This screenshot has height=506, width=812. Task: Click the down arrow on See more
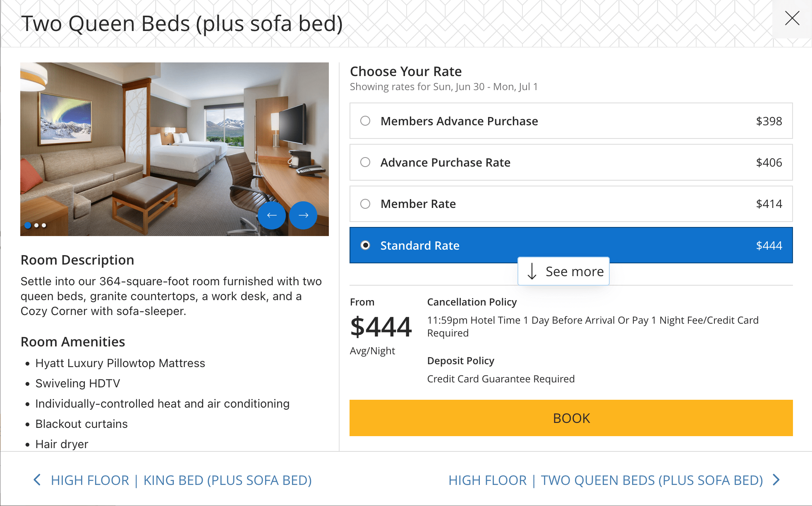tap(532, 272)
